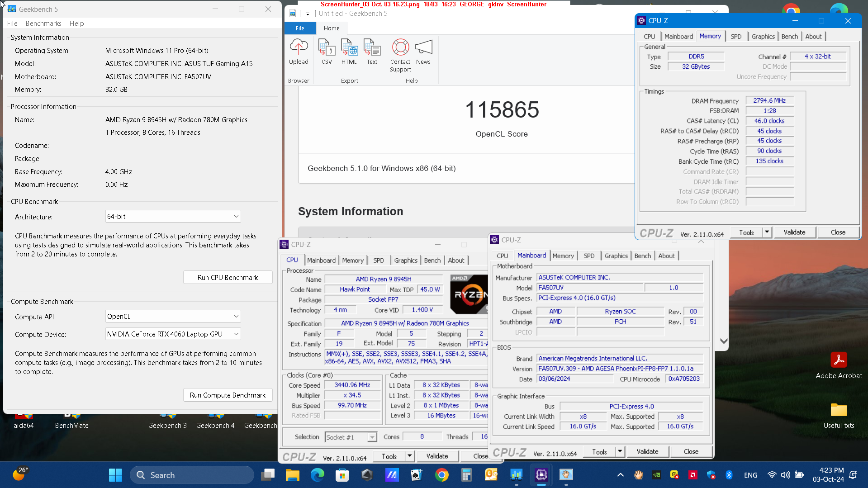Image resolution: width=868 pixels, height=488 pixels.
Task: Click Validate in Mainboard CPU-Z window
Action: click(647, 451)
